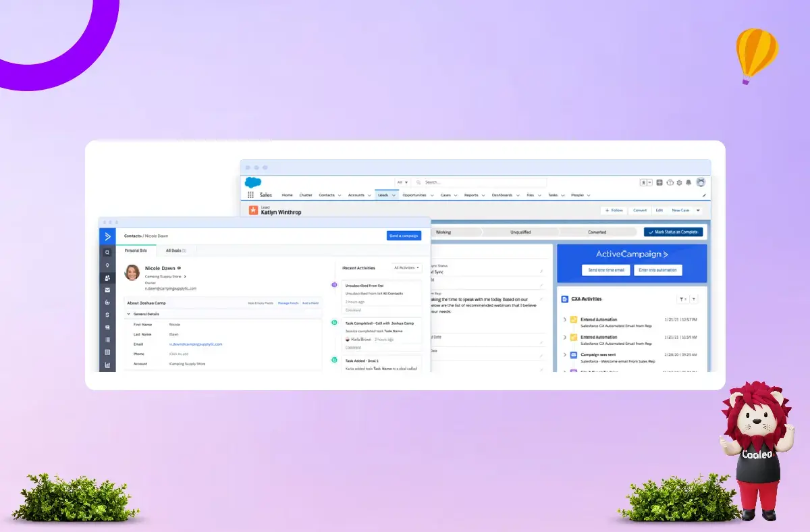The image size is (810, 532).
Task: Click Nicole Dawn's profile photo
Action: tap(132, 272)
